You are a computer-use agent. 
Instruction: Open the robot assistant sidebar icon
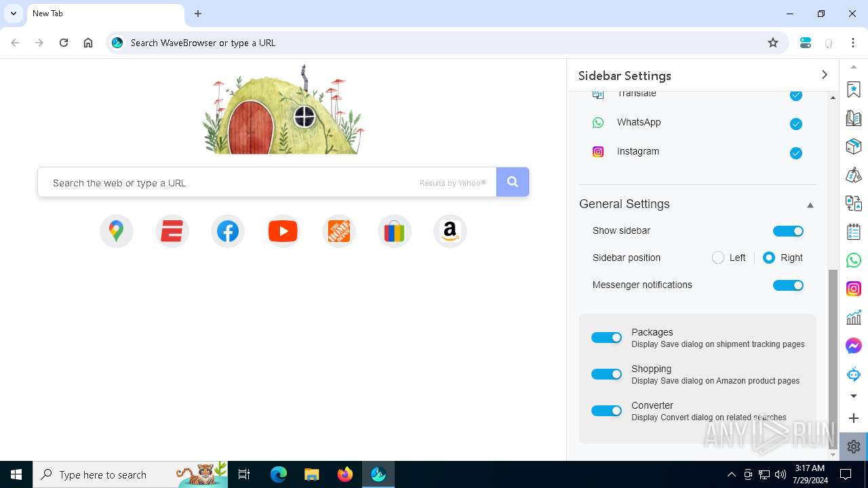coord(854,374)
